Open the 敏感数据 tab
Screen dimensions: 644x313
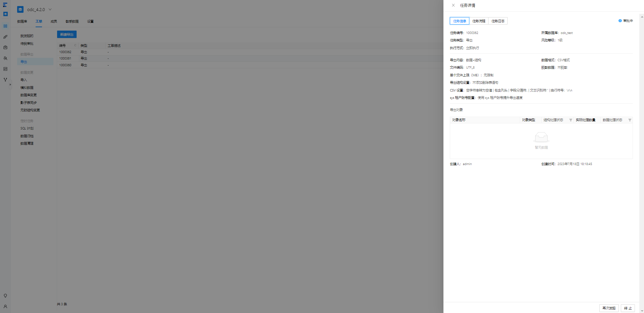click(x=72, y=22)
